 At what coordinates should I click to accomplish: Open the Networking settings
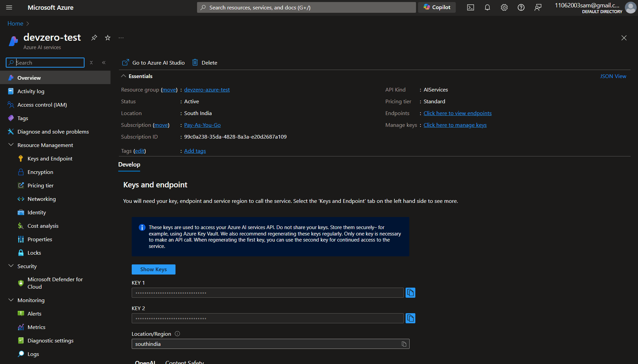tap(41, 198)
